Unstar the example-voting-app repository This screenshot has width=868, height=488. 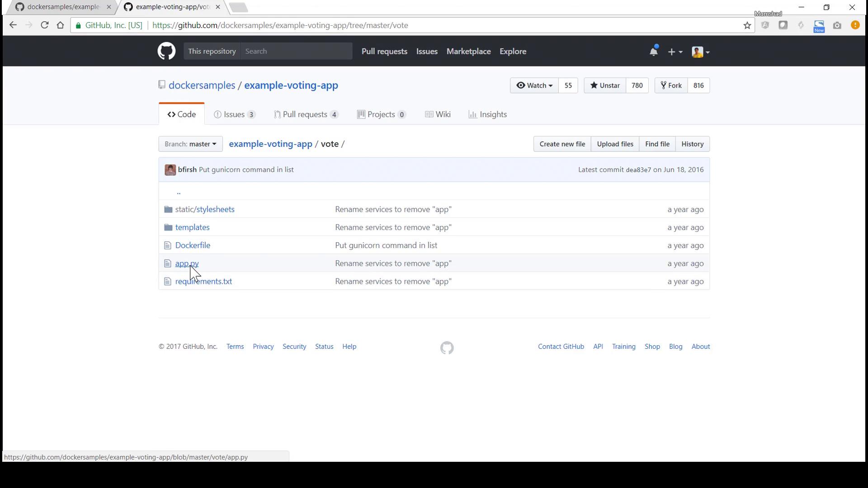(x=604, y=85)
